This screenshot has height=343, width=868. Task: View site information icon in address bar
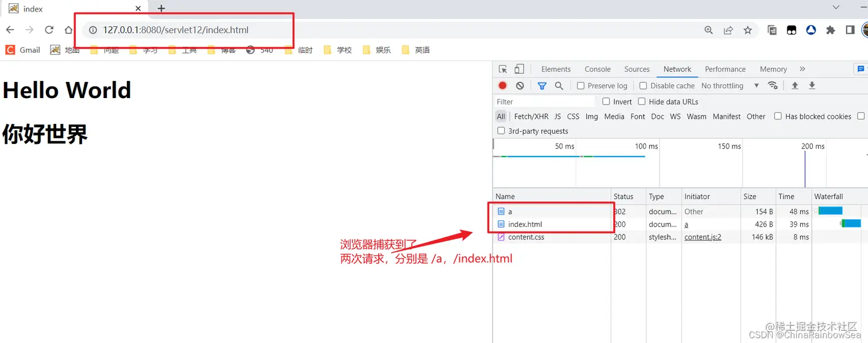pos(92,30)
